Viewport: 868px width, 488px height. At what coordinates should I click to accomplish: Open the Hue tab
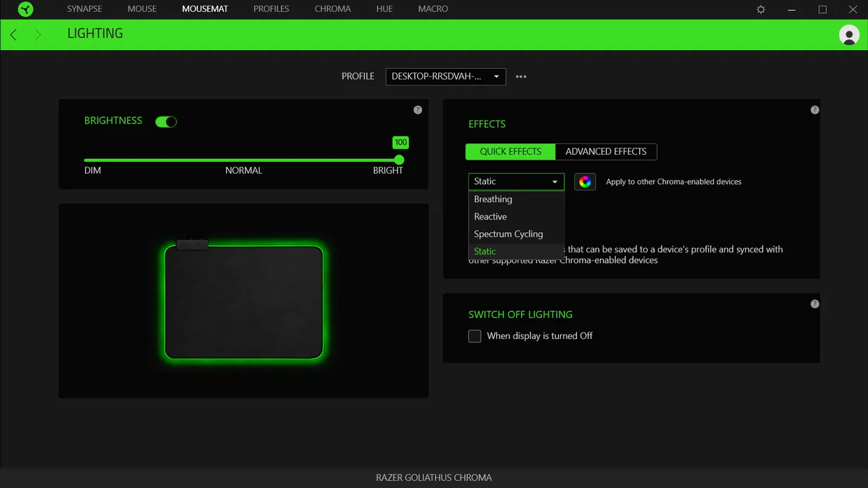[384, 9]
